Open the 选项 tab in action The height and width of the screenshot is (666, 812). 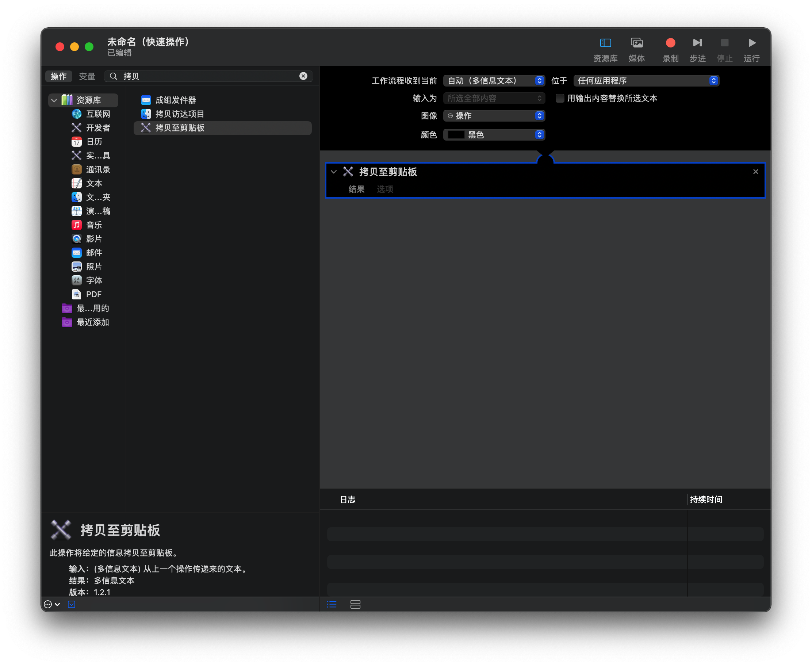(385, 189)
